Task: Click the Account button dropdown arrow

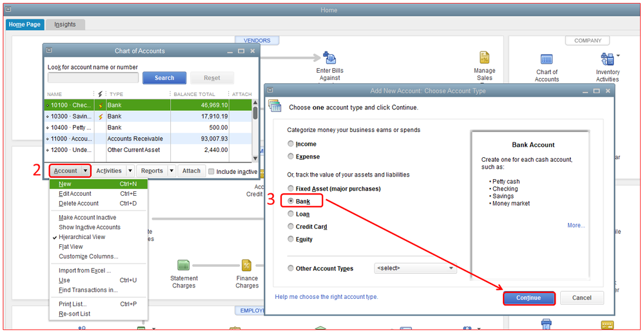Action: (86, 171)
